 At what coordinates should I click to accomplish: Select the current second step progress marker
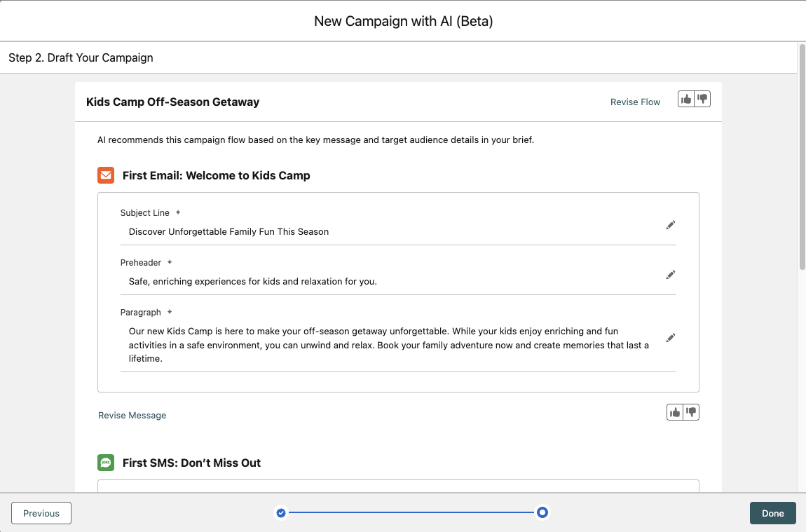tap(542, 513)
